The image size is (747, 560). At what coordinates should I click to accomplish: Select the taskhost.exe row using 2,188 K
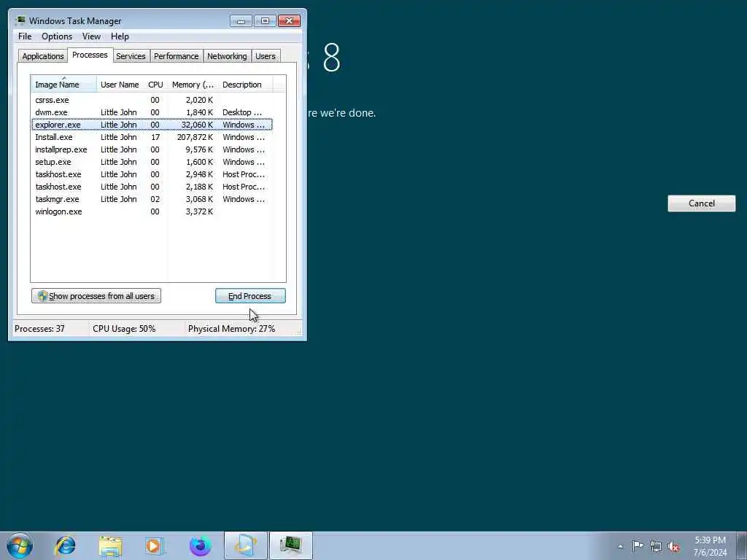pos(152,187)
